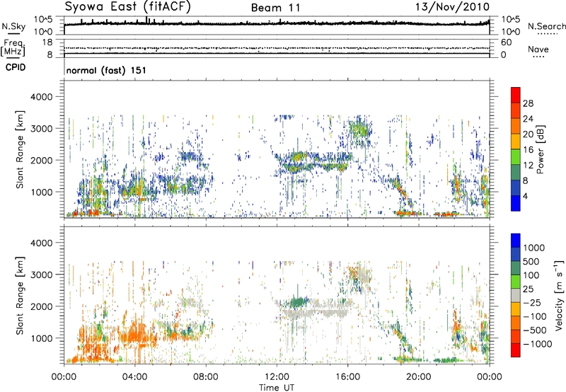Click the '2000' tick on the velocity panel

pos(41,306)
